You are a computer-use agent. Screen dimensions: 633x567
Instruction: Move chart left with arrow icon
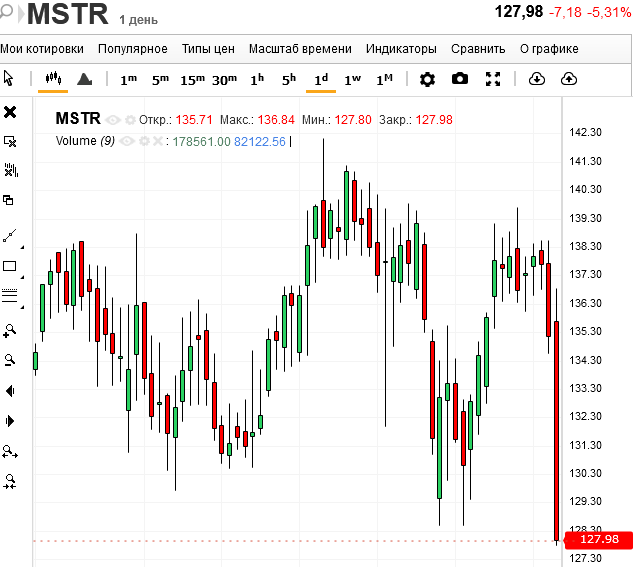point(10,391)
